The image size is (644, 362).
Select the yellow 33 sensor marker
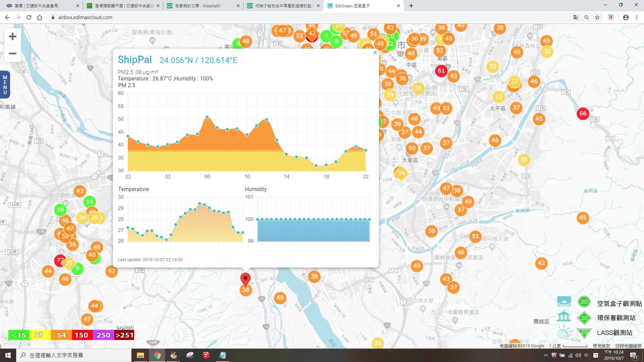click(x=492, y=66)
